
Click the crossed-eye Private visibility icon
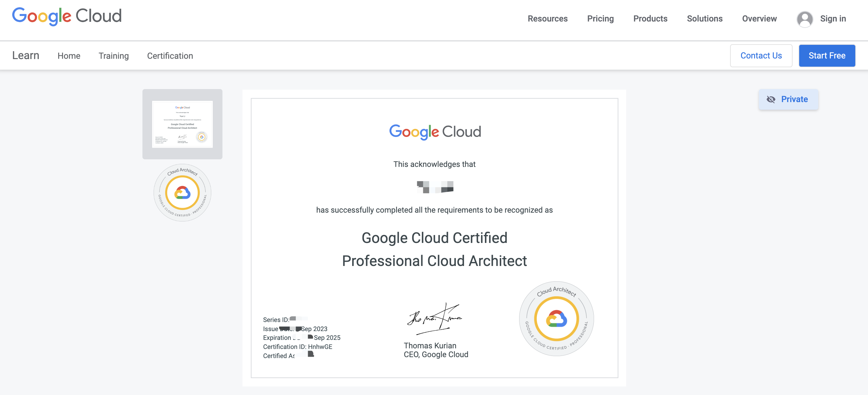[771, 99]
